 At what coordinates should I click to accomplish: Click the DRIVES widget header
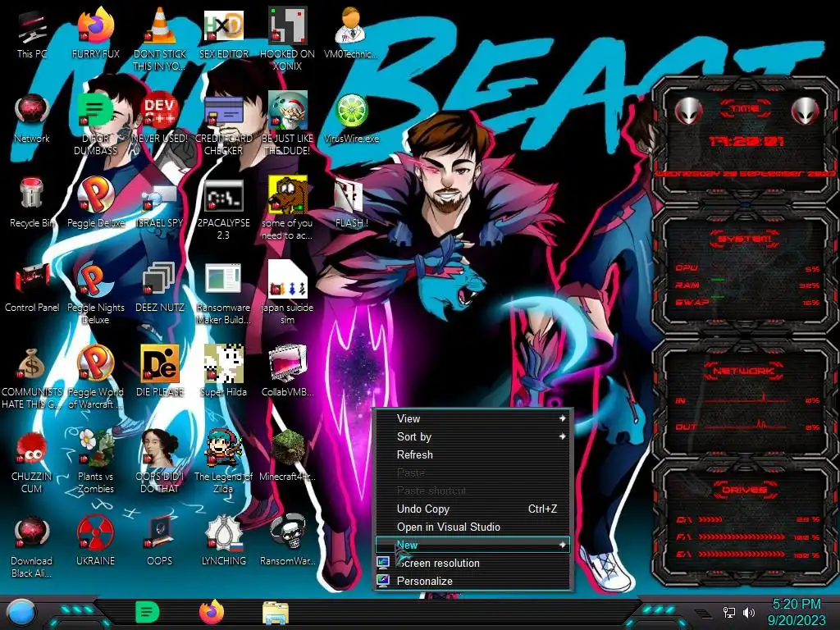point(745,489)
